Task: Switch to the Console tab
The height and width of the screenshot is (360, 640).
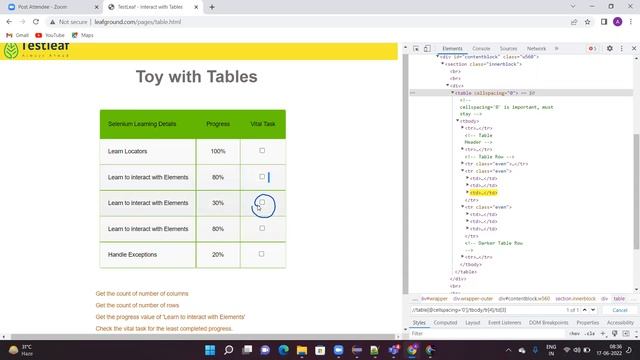Action: 481,49
